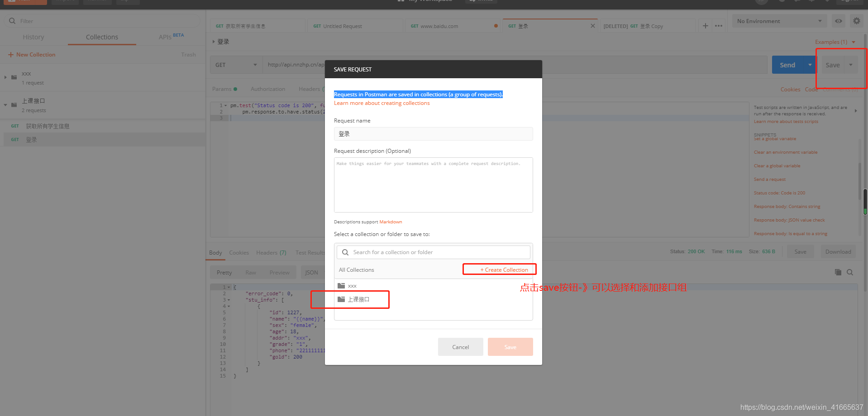Open Learn more about creating collections
868x416 pixels.
[x=382, y=103]
